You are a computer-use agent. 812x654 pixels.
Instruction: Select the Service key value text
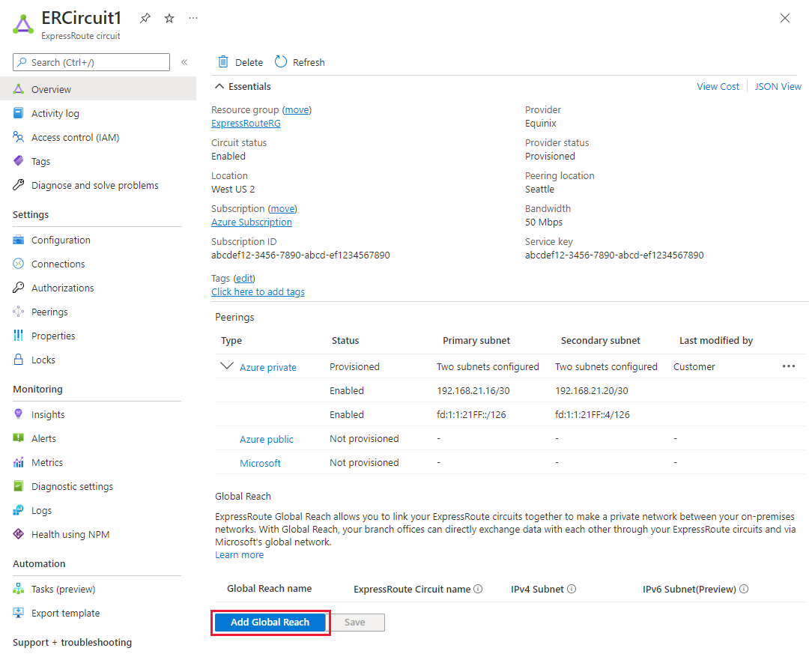(614, 255)
